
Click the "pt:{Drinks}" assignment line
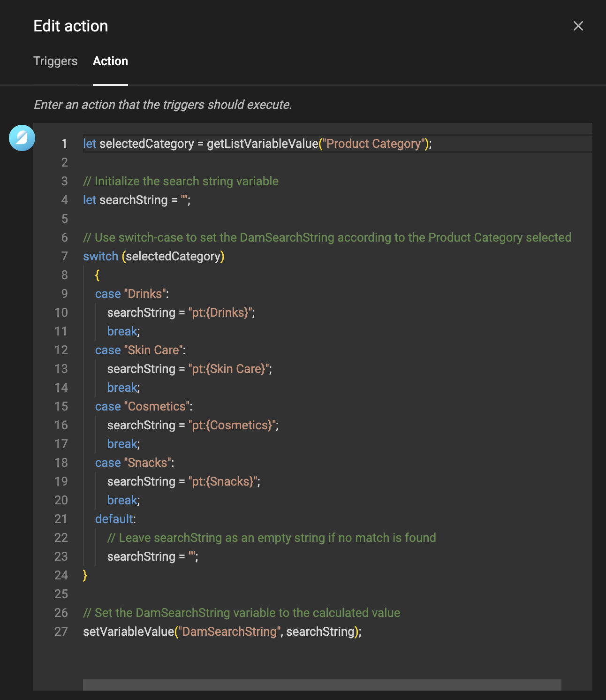[181, 312]
